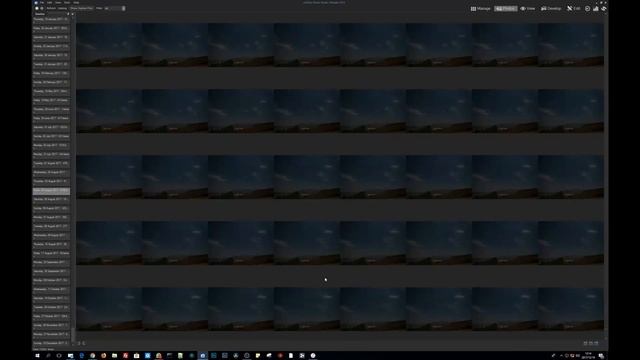Switch to View mode tab
Screen dimensions: 640x360
527,8
